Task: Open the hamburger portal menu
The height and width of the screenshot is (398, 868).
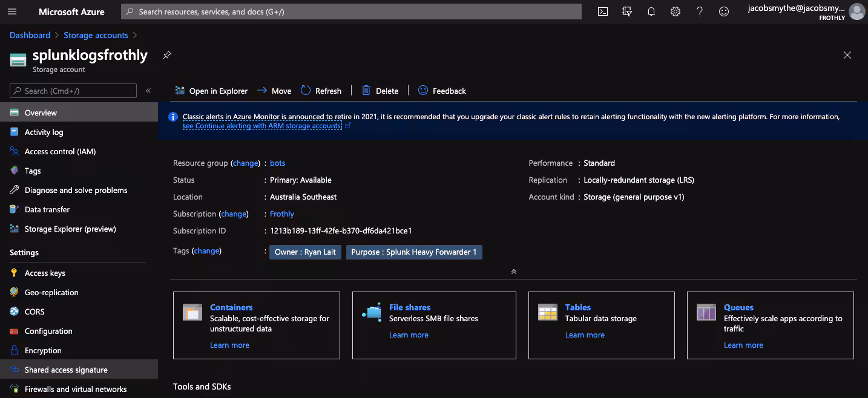Action: (x=12, y=11)
